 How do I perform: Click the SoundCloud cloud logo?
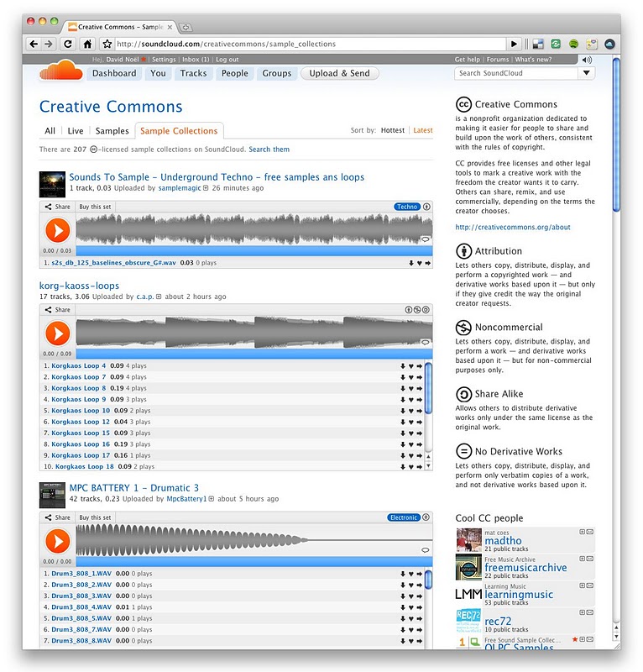pos(60,71)
